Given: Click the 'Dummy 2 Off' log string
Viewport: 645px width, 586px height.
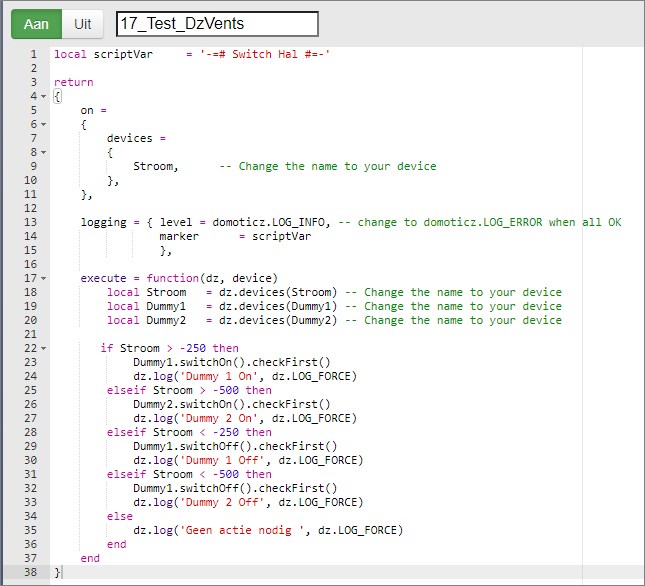Looking at the screenshot, I should coord(222,502).
